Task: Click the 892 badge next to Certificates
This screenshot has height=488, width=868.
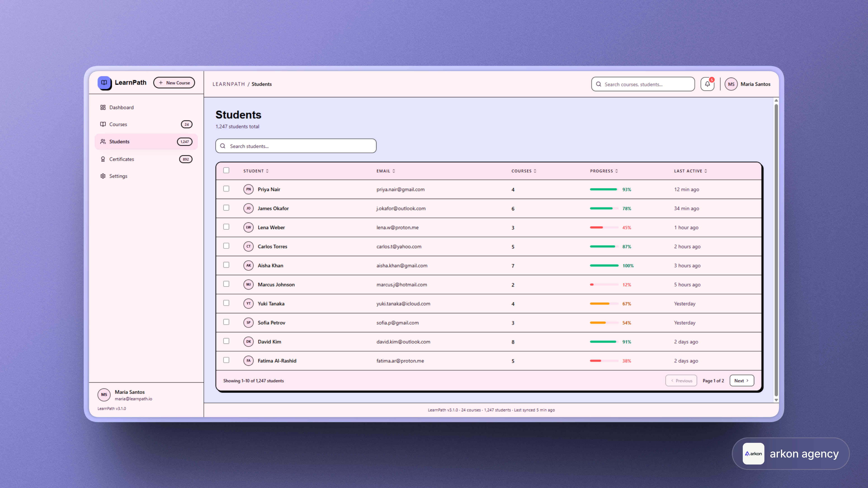Action: [186, 159]
